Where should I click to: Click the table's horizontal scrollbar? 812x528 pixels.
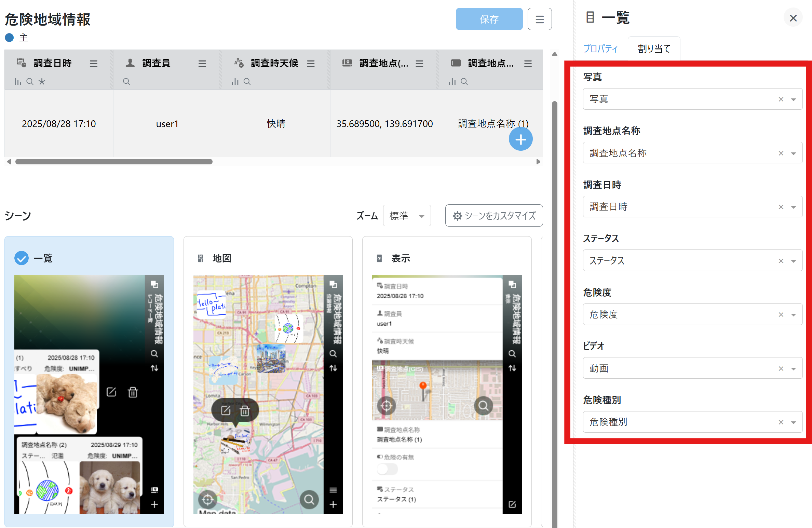pos(114,162)
